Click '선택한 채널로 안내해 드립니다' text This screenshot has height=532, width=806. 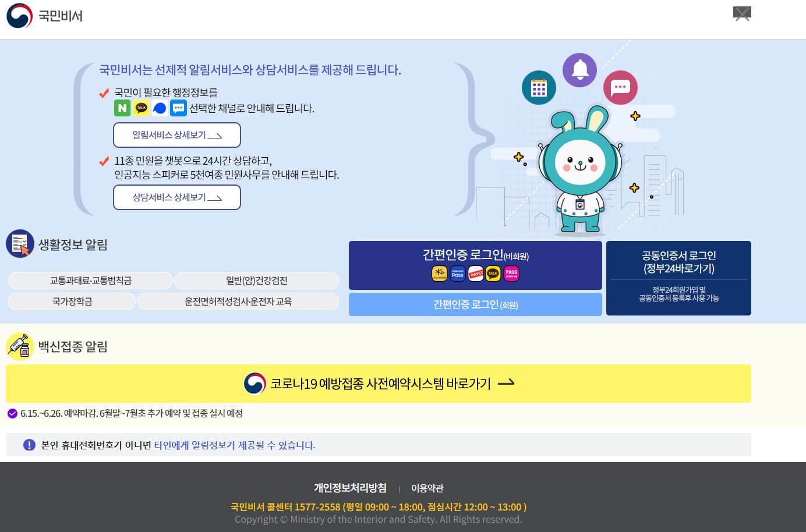tap(252, 108)
